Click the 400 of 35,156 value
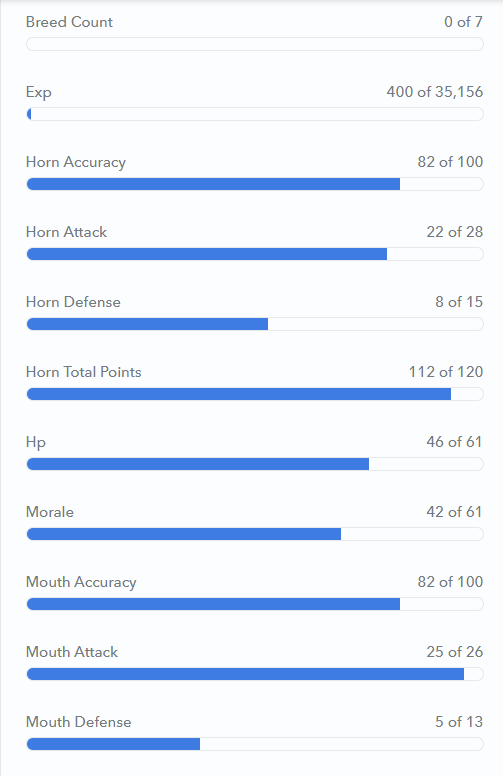The height and width of the screenshot is (776, 503). [x=435, y=92]
